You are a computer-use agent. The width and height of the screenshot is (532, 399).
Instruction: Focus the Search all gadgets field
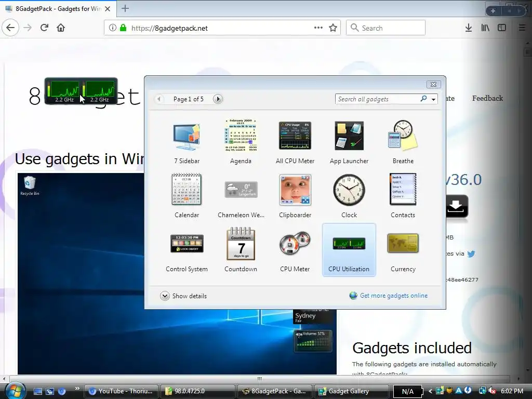click(377, 99)
